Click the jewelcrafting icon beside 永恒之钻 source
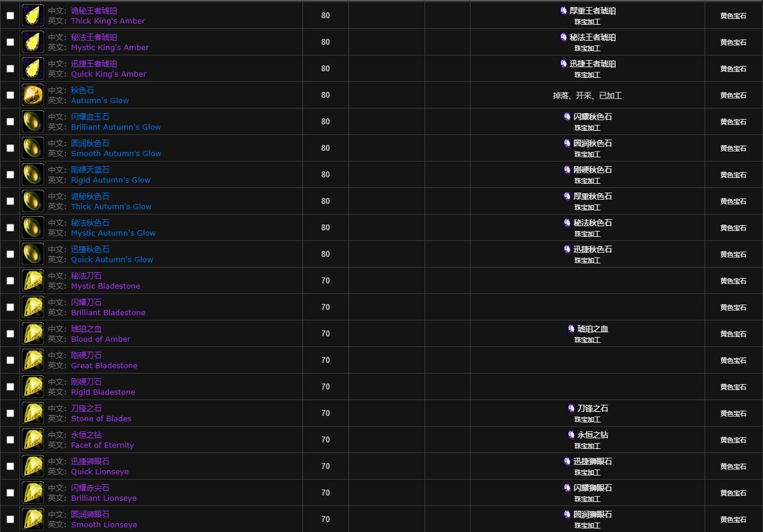Viewport: 763px width, 532px height. click(x=571, y=435)
